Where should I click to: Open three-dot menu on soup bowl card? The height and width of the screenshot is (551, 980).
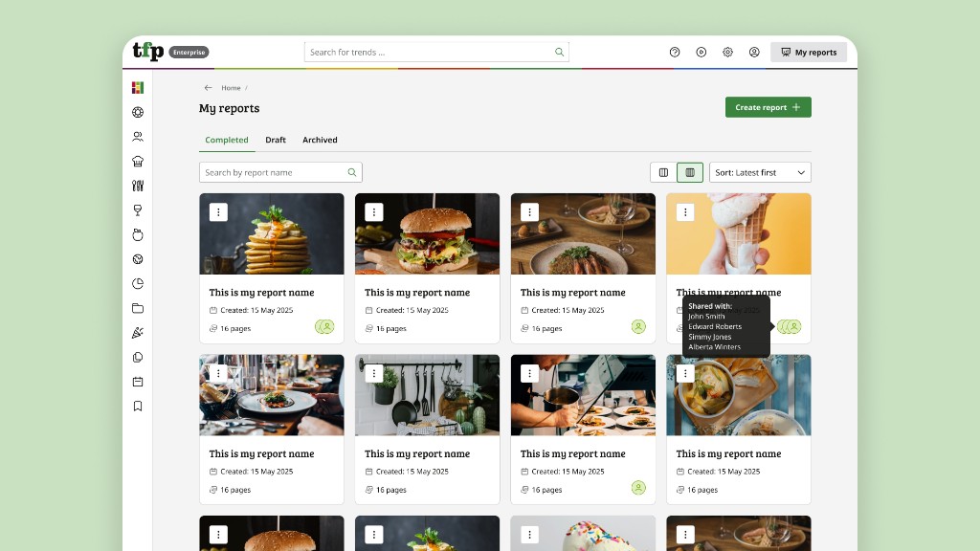[x=685, y=374]
